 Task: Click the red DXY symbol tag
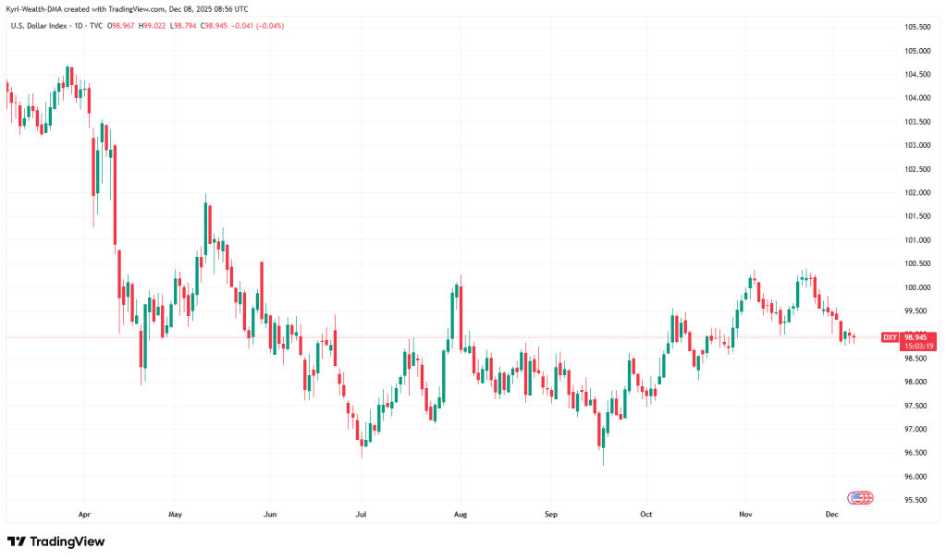tap(890, 337)
